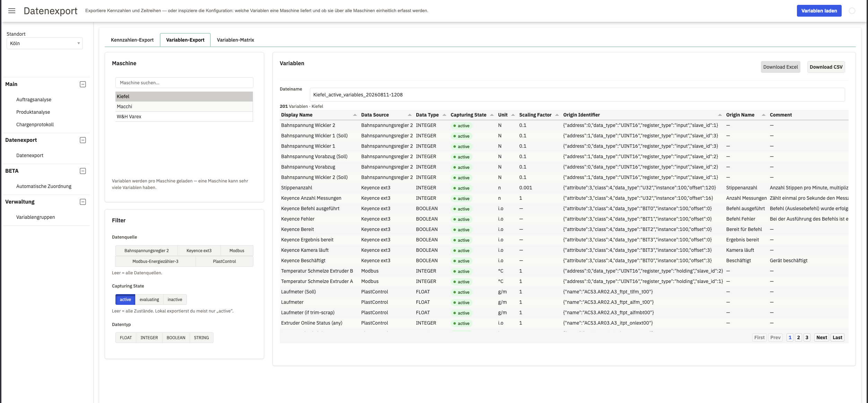This screenshot has height=403, width=868.
Task: Collapse the Datenexport sidebar section
Action: (x=83, y=140)
